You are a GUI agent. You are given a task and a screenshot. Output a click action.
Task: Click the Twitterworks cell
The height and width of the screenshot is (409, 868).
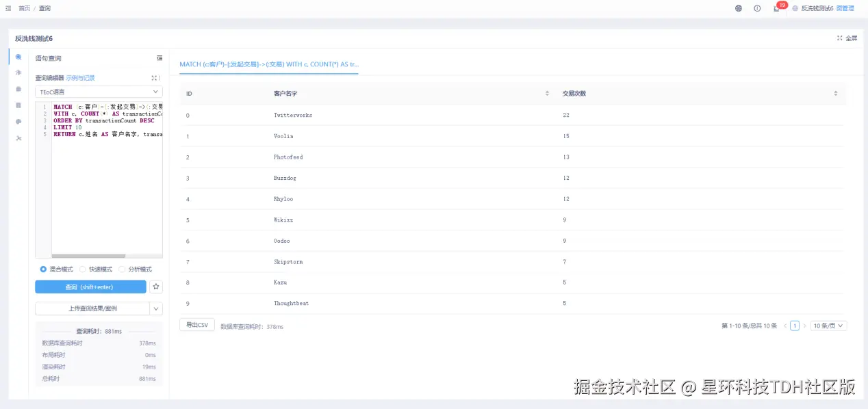293,115
